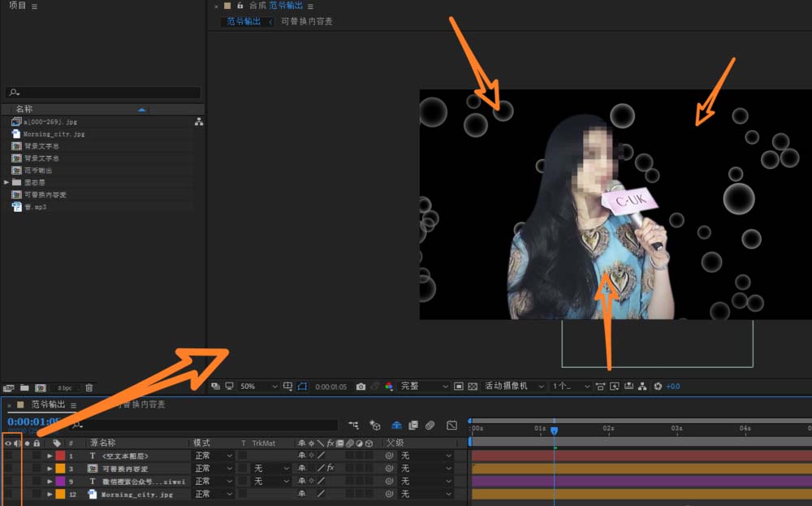Open the graph editor icon in timeline
This screenshot has height=506, width=812.
(x=451, y=426)
